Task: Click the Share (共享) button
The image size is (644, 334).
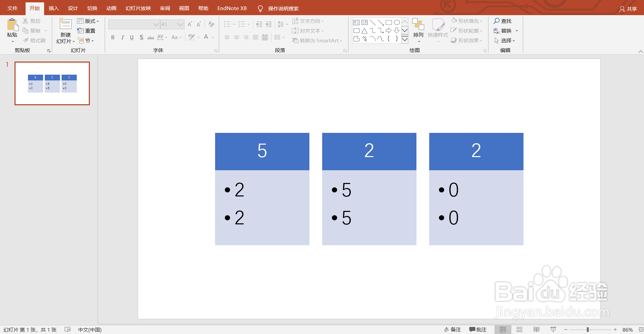Action: pyautogui.click(x=628, y=9)
